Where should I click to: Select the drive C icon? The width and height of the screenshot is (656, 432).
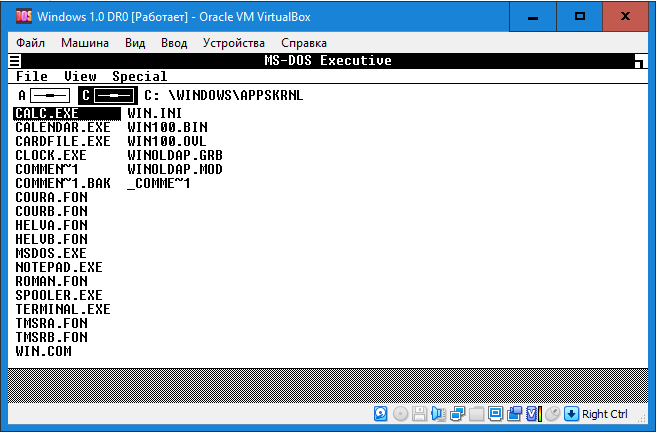(x=107, y=95)
